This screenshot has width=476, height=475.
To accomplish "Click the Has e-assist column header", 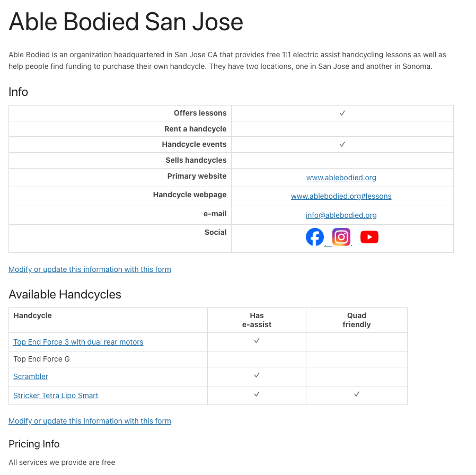I will point(257,320).
